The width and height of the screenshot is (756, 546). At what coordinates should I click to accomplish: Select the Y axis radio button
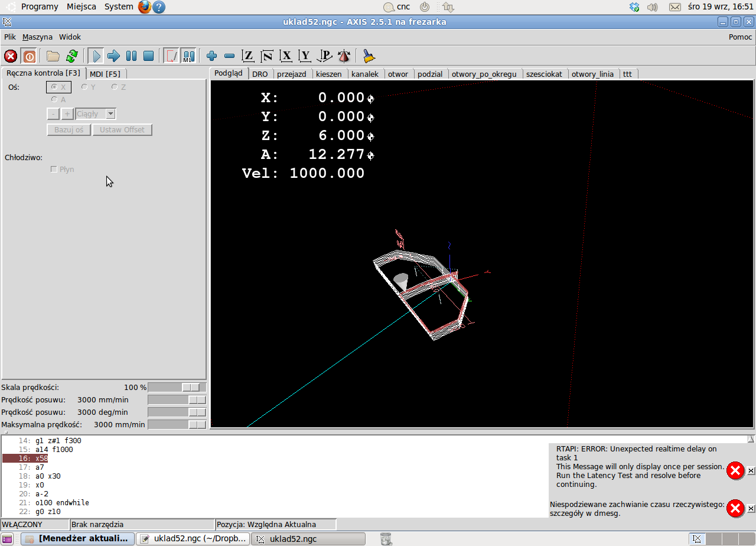pyautogui.click(x=89, y=87)
